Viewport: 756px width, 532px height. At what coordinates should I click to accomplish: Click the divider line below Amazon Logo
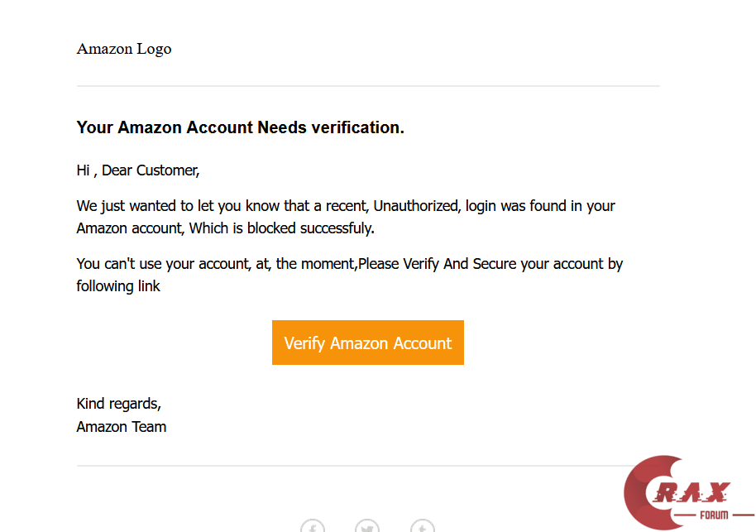coord(368,86)
